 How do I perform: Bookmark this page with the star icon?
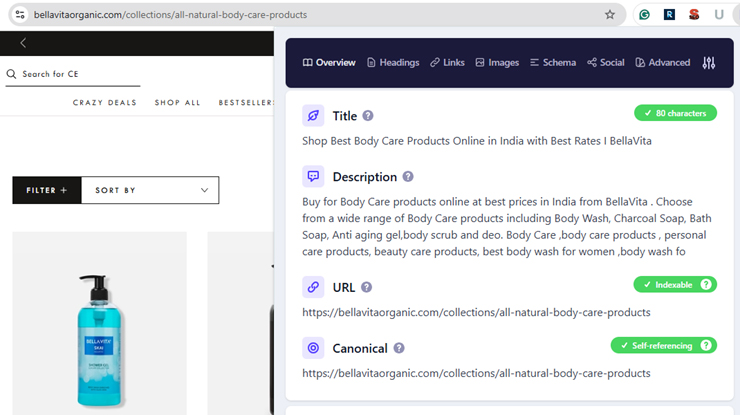click(x=610, y=15)
